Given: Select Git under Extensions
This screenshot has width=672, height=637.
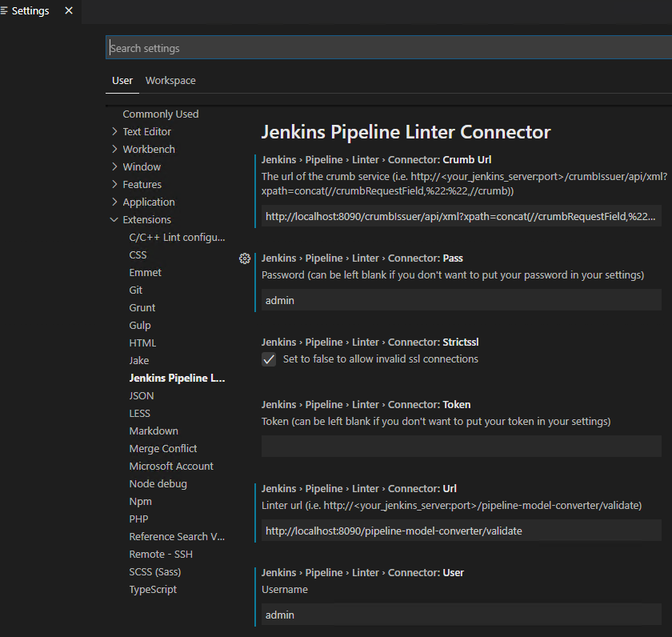Looking at the screenshot, I should 136,290.
